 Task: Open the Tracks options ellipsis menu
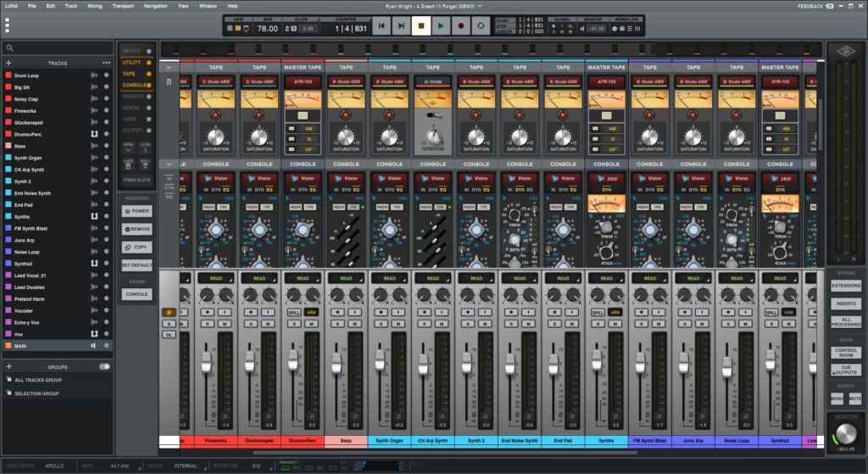(106, 63)
